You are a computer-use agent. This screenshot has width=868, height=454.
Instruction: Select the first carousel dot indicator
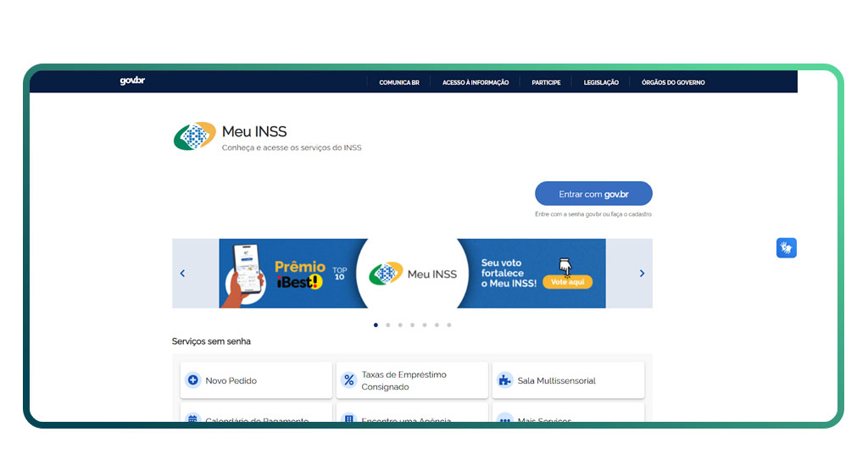pos(376,324)
